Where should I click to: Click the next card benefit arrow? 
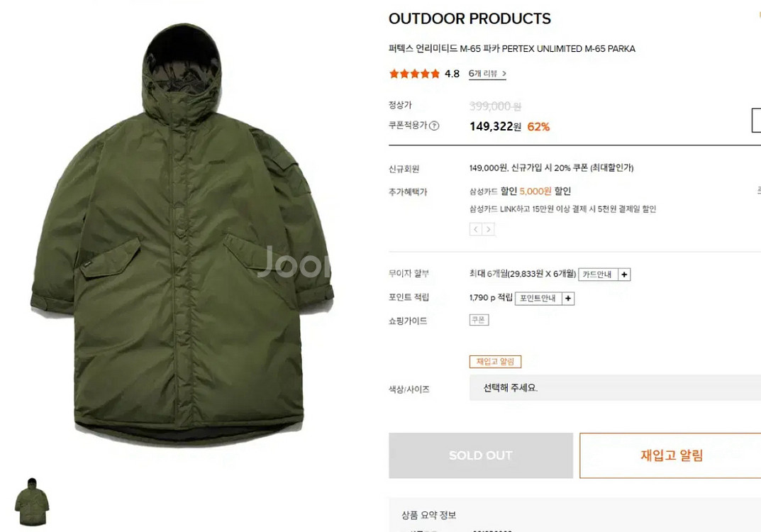tap(489, 229)
